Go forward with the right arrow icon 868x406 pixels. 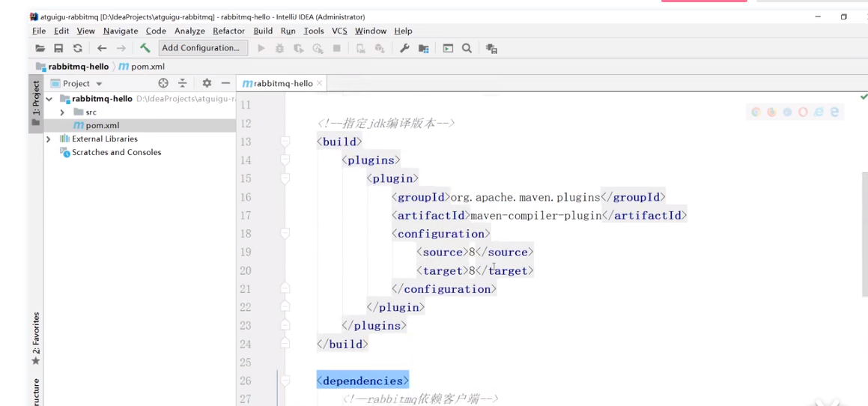[x=121, y=48]
